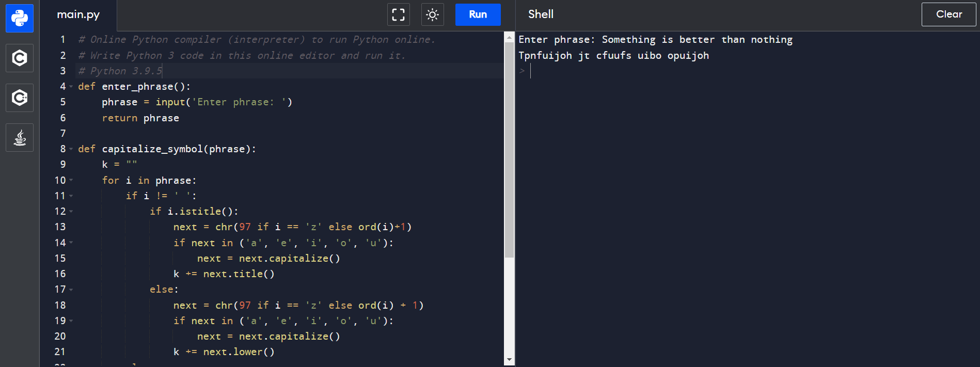Viewport: 980px width, 367px height.
Task: Click the editor scrollbar down arrow
Action: (x=509, y=360)
